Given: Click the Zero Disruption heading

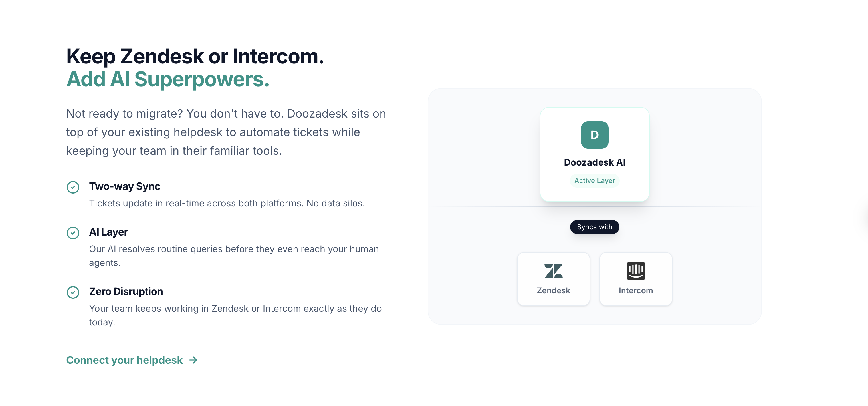Looking at the screenshot, I should [126, 291].
